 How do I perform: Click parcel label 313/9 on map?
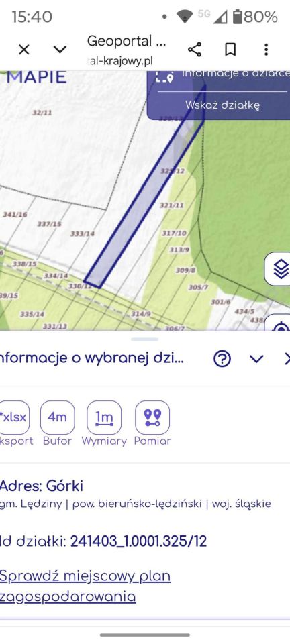point(179,250)
